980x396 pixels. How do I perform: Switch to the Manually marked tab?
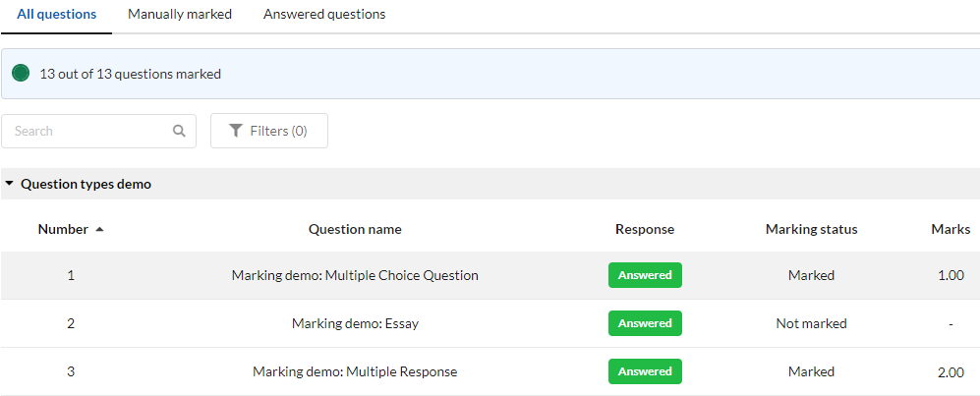(180, 15)
